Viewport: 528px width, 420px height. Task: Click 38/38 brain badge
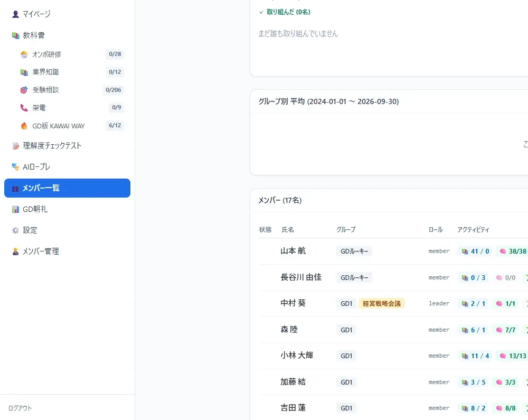tap(512, 251)
